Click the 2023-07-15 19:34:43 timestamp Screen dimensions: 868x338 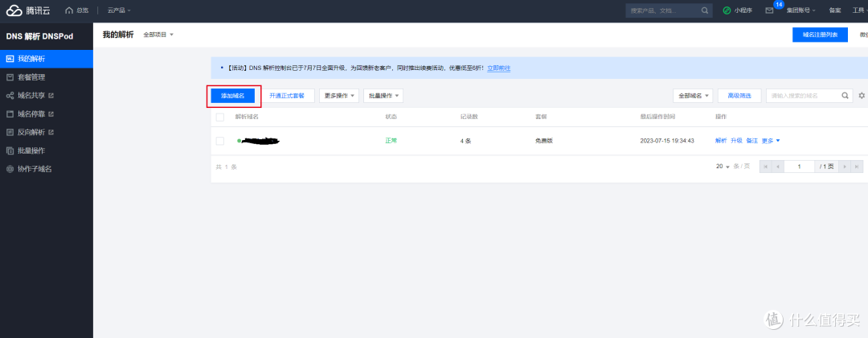667,141
